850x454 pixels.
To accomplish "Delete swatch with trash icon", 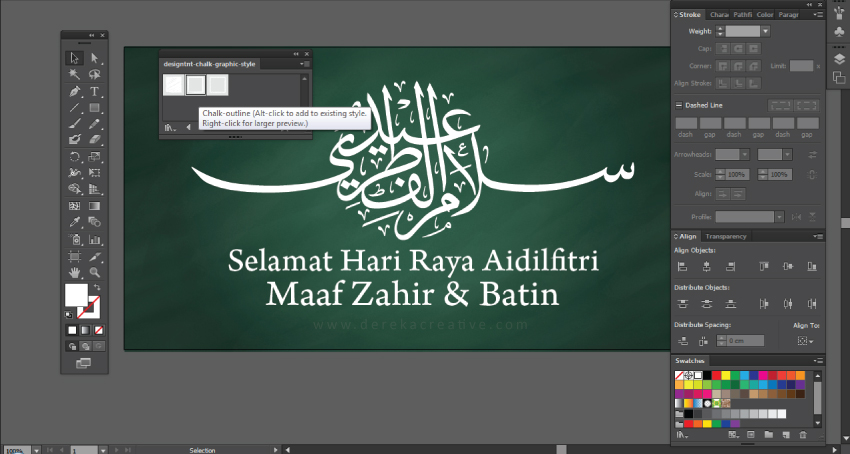I will [x=802, y=435].
